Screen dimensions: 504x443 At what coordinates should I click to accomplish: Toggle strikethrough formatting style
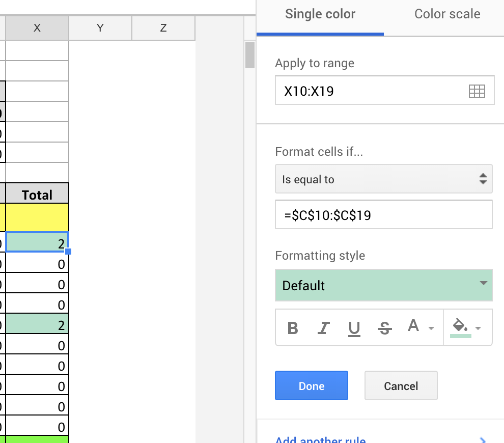click(385, 327)
